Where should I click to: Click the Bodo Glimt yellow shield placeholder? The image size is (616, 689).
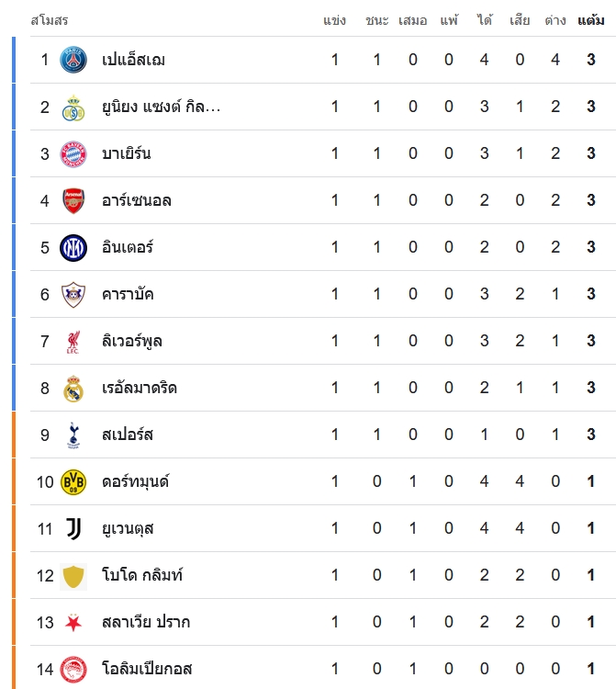(73, 576)
